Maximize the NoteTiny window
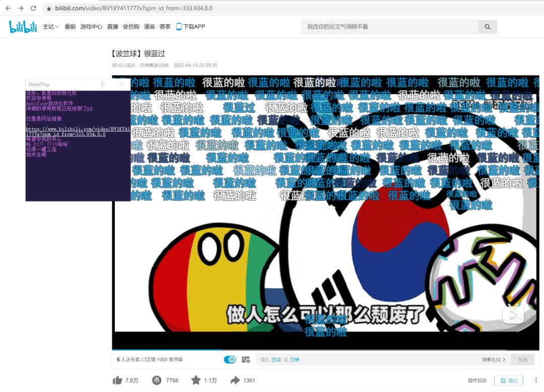544x392 pixels. click(x=103, y=84)
